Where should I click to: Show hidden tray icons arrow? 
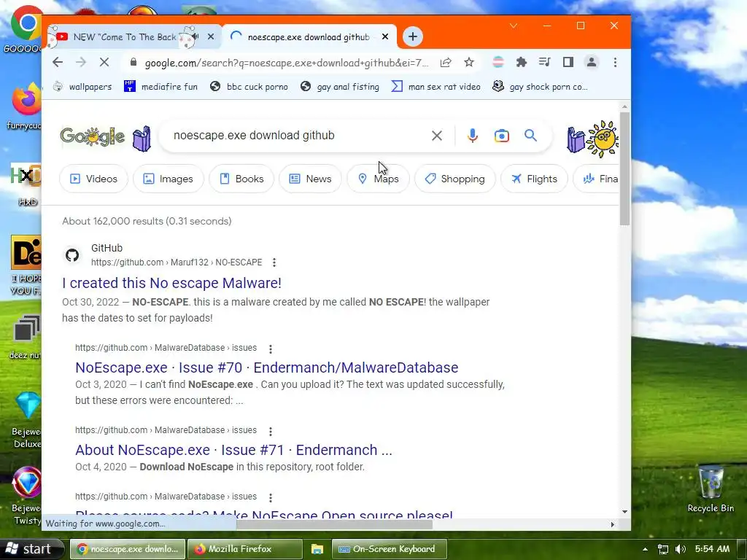click(x=645, y=549)
